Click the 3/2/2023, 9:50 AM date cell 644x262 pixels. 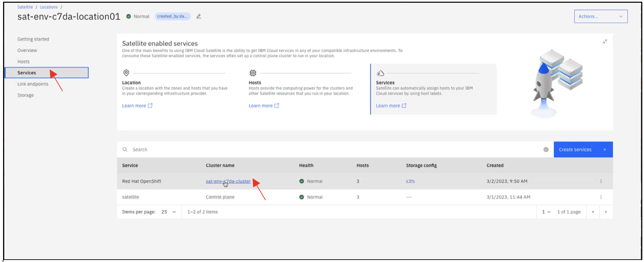click(507, 181)
